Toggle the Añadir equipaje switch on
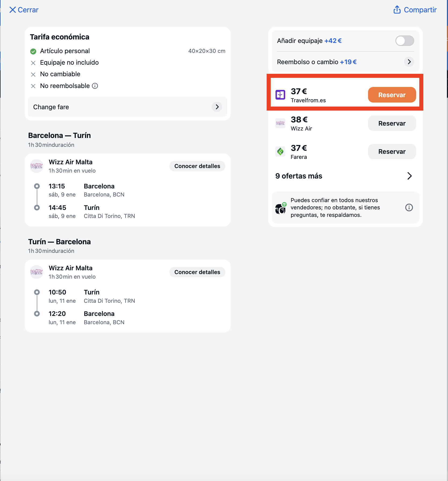The height and width of the screenshot is (481, 448). pyautogui.click(x=405, y=41)
